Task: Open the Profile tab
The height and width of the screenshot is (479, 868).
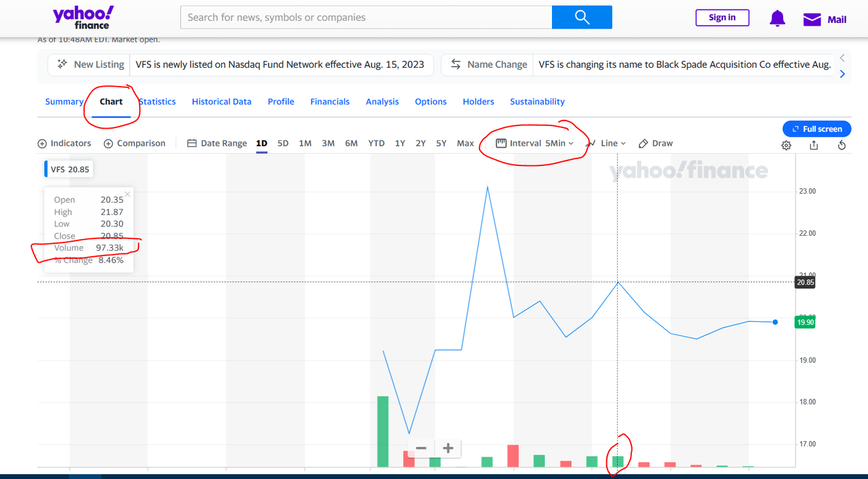Action: tap(281, 102)
